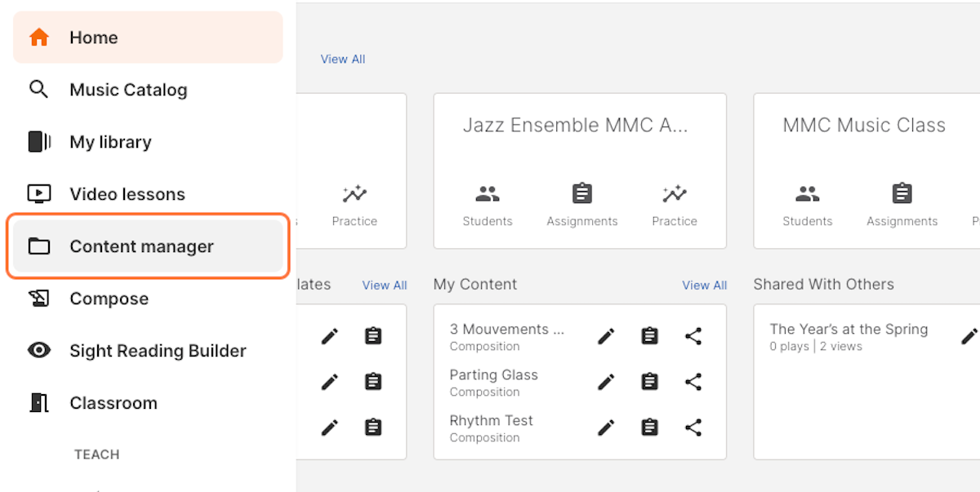The image size is (980, 492).
Task: Click the Sight Reading Builder eye icon
Action: [x=39, y=351]
